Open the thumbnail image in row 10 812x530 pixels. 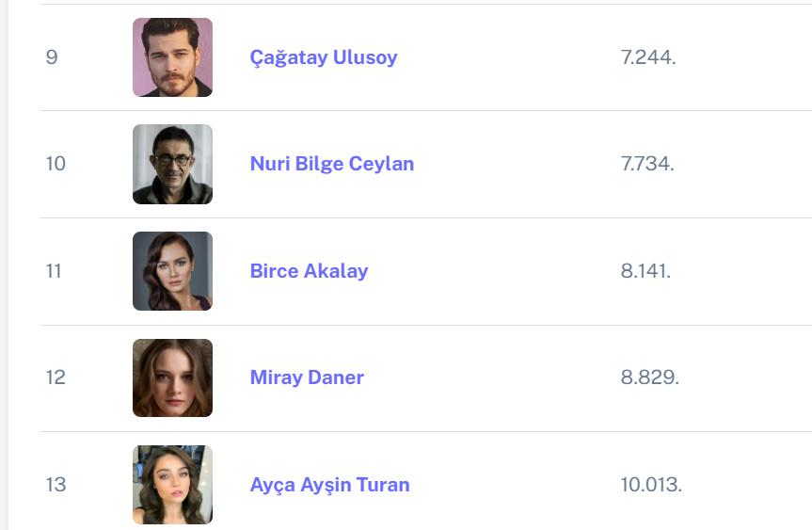click(172, 164)
